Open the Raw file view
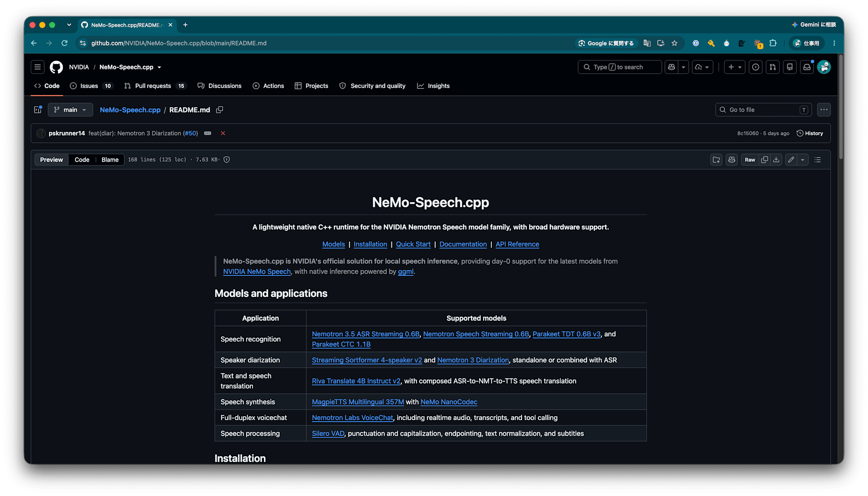868x496 pixels. [750, 160]
